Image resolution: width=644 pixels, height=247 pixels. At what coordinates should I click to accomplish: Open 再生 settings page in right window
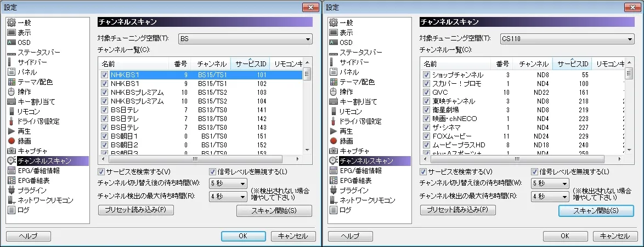pos(346,131)
